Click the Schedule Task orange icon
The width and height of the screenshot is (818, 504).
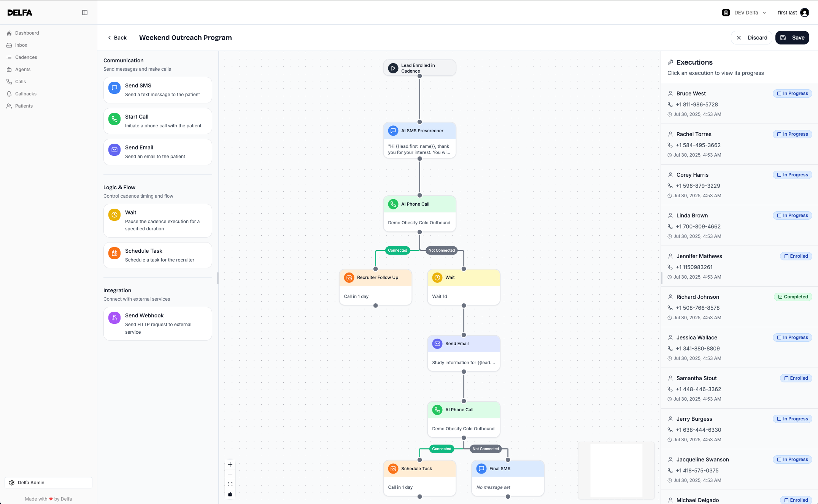tap(114, 253)
